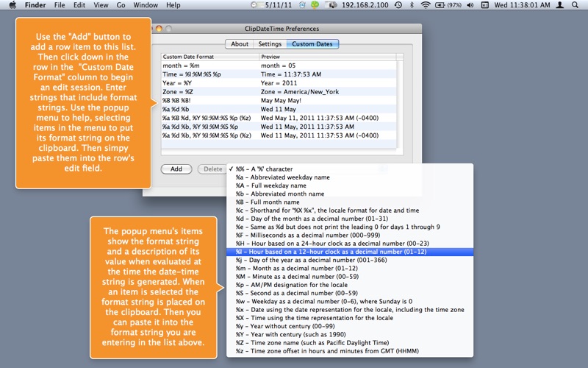
Task: Choose '%c – Shorthand' locale format item
Action: (x=350, y=210)
